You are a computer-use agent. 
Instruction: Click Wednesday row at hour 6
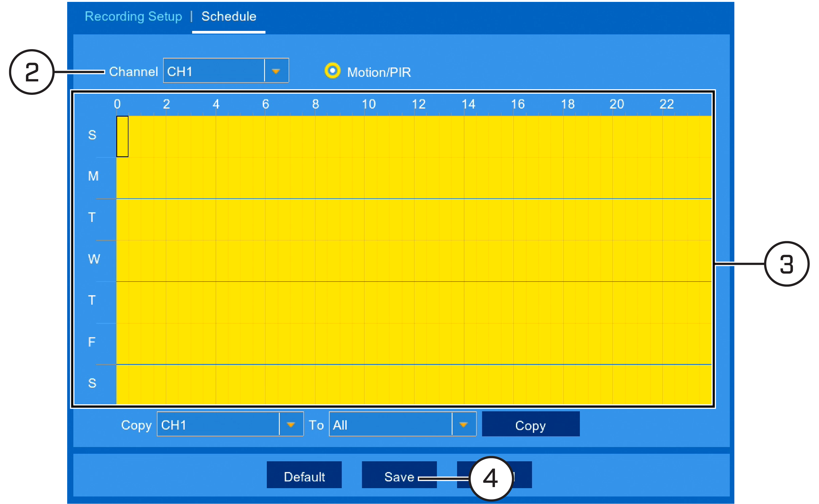271,261
